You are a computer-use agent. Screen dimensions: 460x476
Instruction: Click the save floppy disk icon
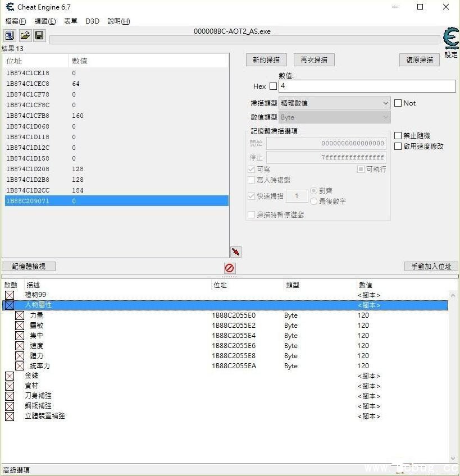pyautogui.click(x=39, y=36)
